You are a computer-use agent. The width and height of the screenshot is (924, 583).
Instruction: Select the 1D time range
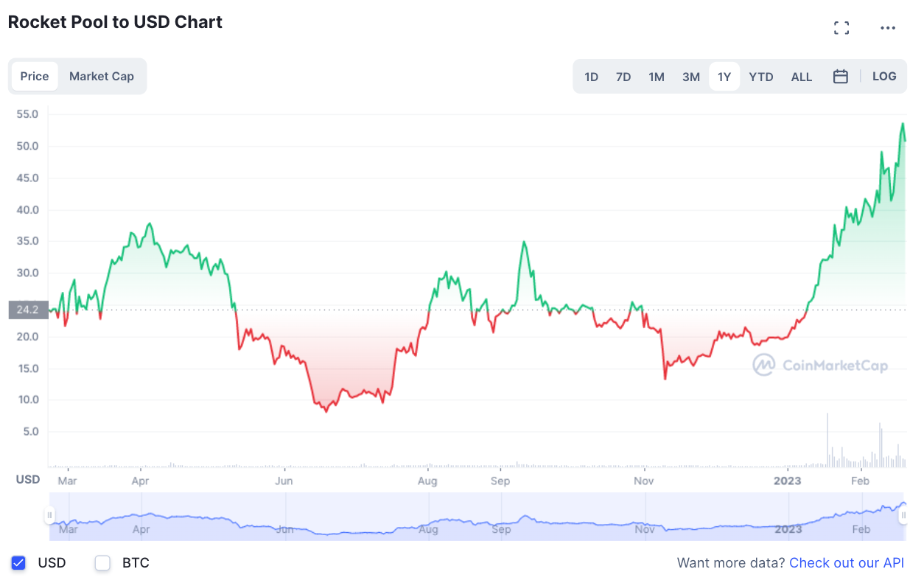[x=591, y=76]
